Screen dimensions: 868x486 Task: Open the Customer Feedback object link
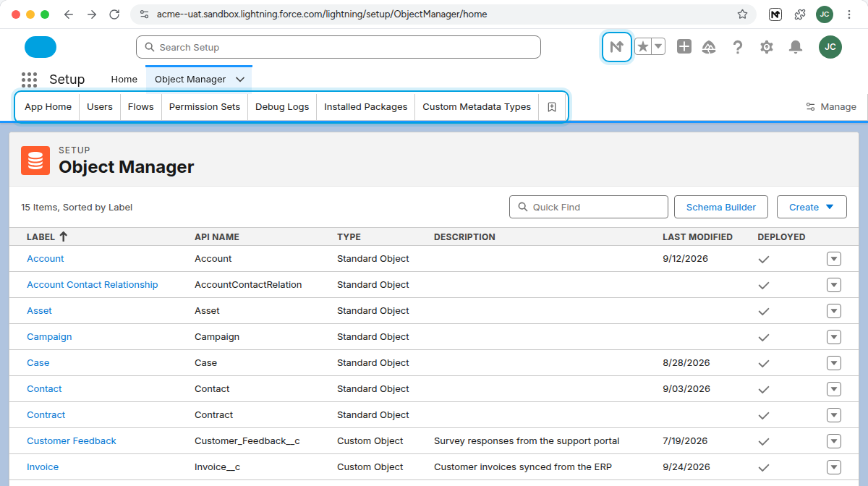[x=72, y=441]
